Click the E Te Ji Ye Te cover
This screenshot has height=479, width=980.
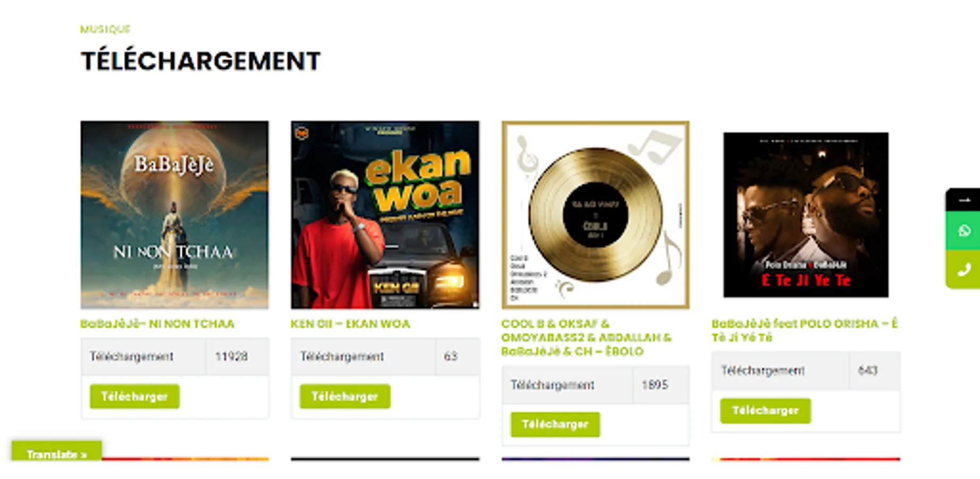[x=806, y=214]
